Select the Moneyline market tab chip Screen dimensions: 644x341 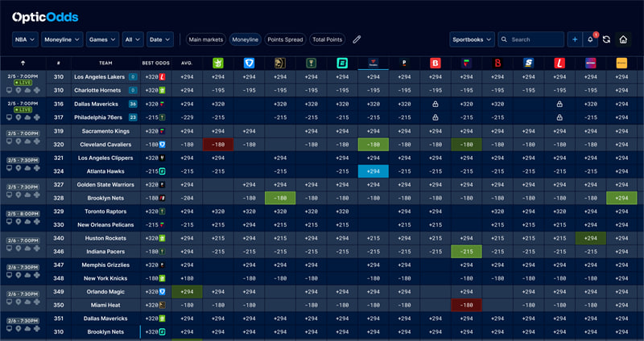point(245,39)
